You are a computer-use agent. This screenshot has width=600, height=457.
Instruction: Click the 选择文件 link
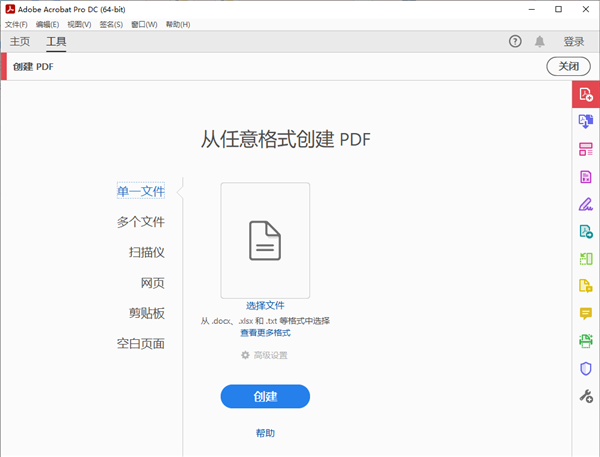pyautogui.click(x=265, y=305)
